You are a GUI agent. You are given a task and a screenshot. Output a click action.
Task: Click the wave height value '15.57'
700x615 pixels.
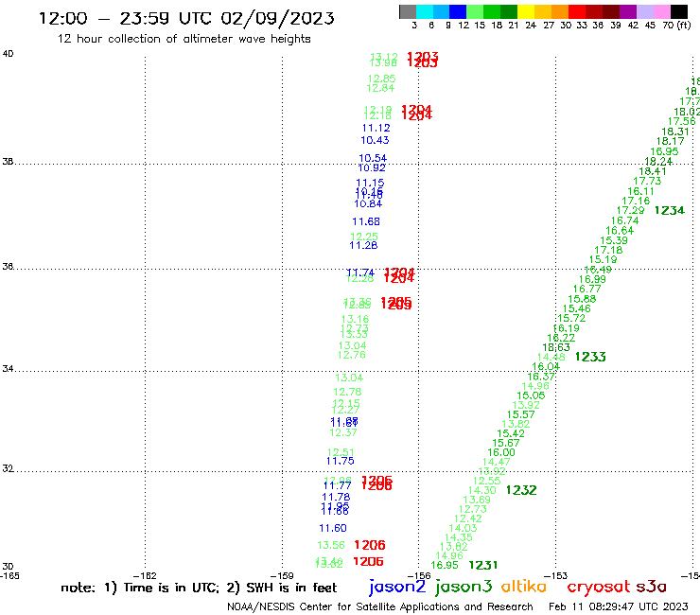(520, 415)
